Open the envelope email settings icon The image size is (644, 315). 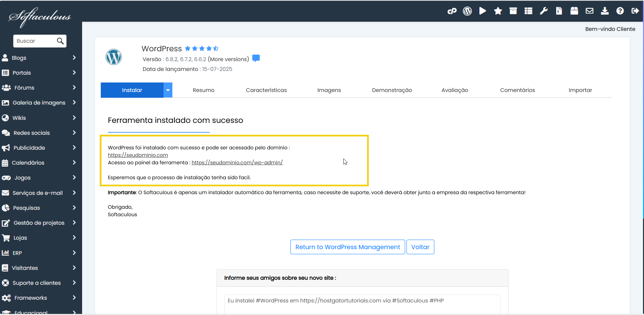[x=589, y=11]
